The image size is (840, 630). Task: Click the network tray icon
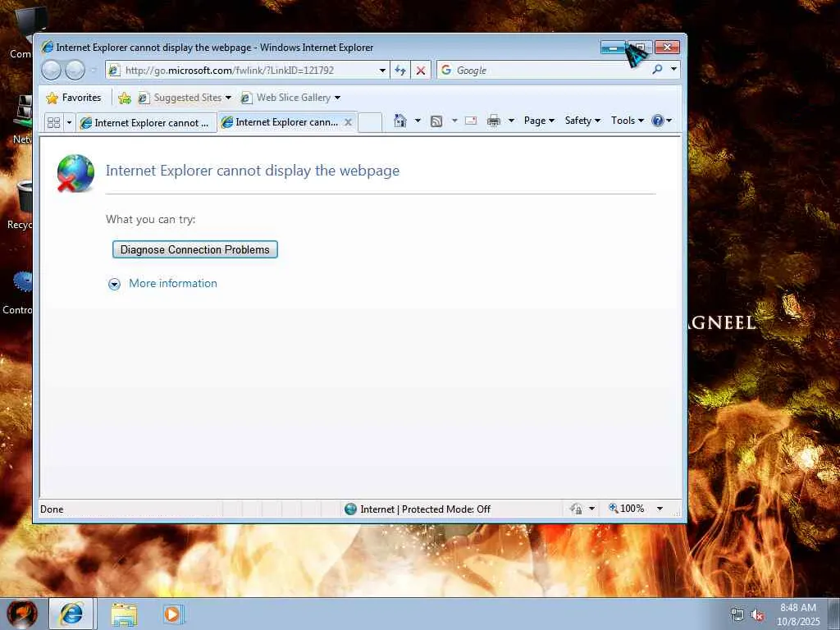[737, 614]
